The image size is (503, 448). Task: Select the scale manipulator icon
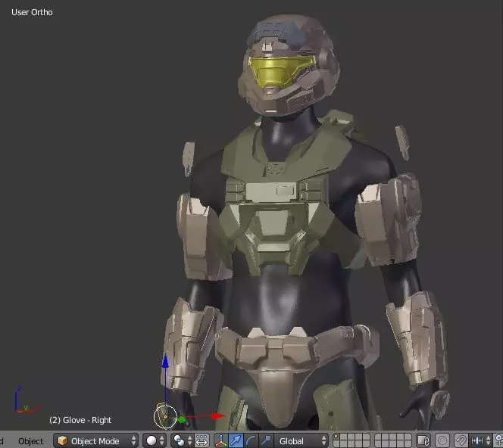pos(266,441)
